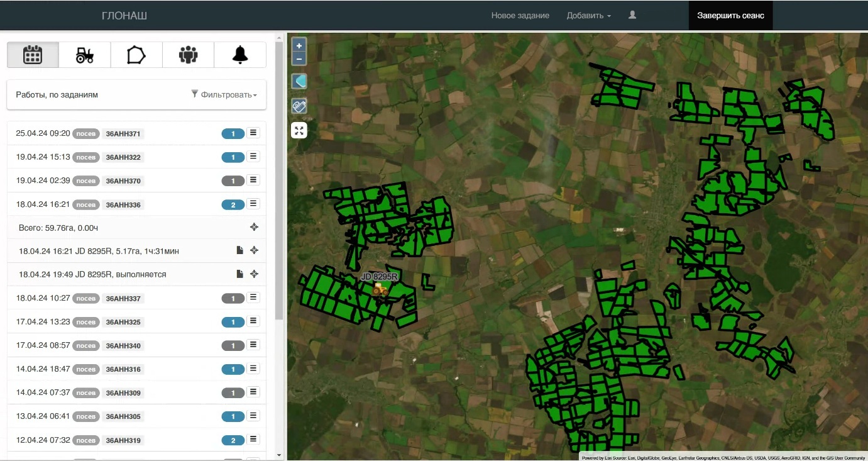Click the JD 8295R tractor on map
The image size is (868, 461).
[x=380, y=289]
